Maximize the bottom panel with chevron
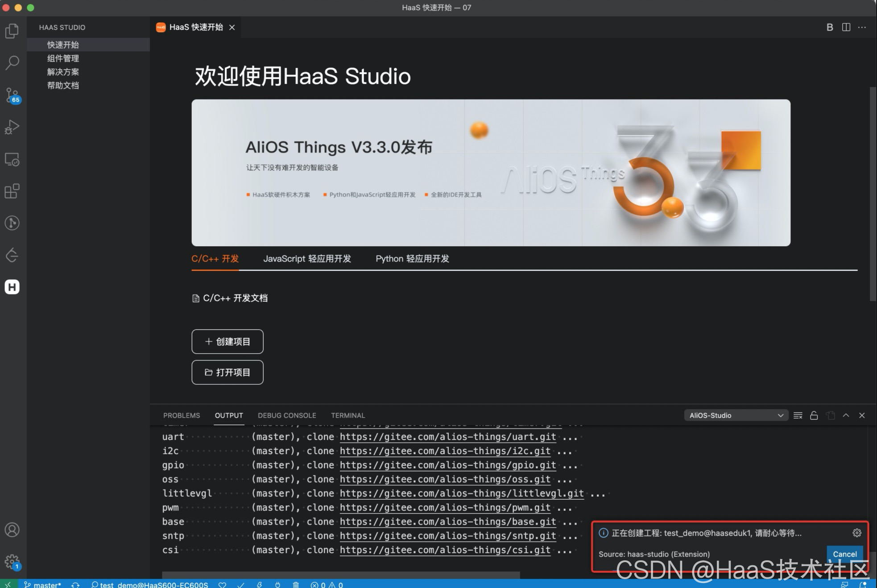 click(846, 415)
